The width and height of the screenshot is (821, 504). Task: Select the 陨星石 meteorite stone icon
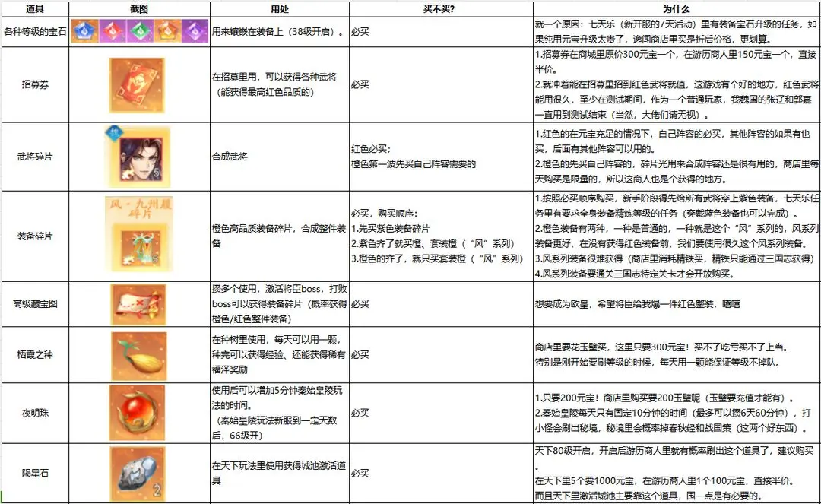(x=139, y=473)
